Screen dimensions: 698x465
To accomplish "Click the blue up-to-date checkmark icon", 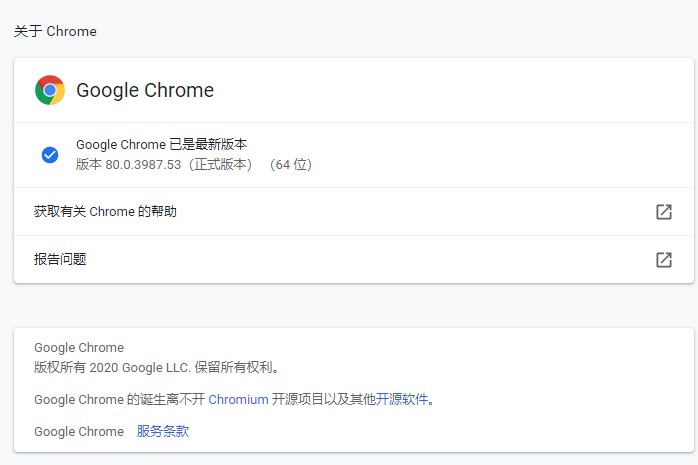I will click(x=50, y=155).
